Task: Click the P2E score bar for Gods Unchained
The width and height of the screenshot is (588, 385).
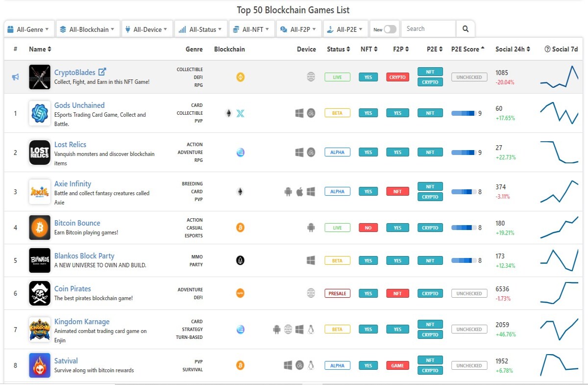Action: tap(464, 113)
